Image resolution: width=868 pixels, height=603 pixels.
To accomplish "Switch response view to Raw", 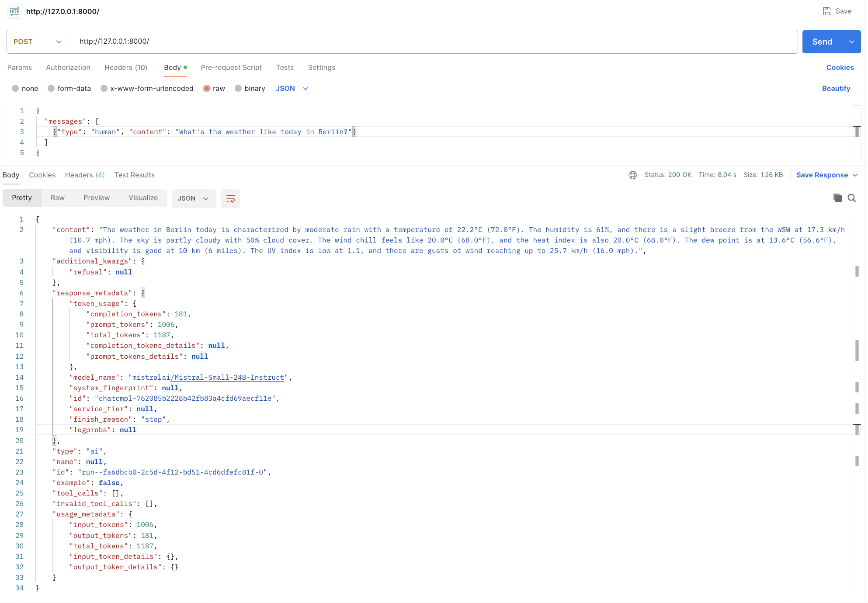I will coord(57,198).
